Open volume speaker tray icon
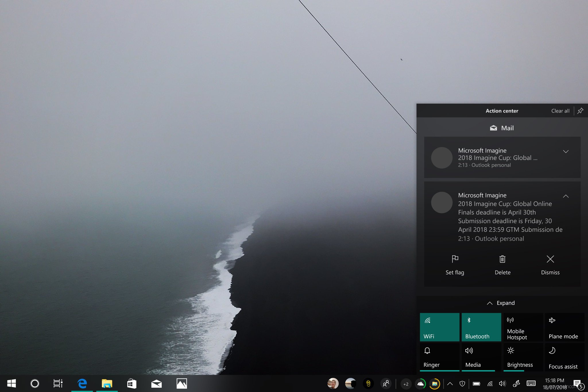 pos(502,384)
